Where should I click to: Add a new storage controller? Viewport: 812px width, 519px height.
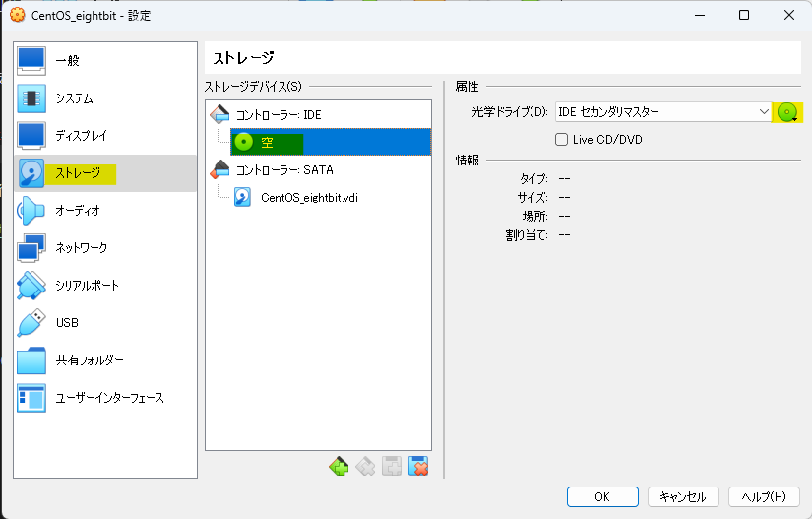coord(339,466)
